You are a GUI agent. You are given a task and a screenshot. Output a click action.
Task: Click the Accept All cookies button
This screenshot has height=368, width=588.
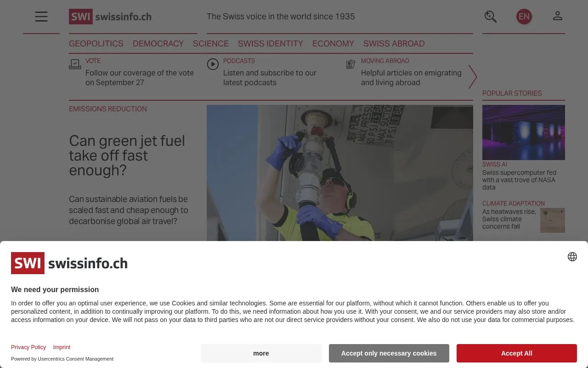[x=517, y=353]
